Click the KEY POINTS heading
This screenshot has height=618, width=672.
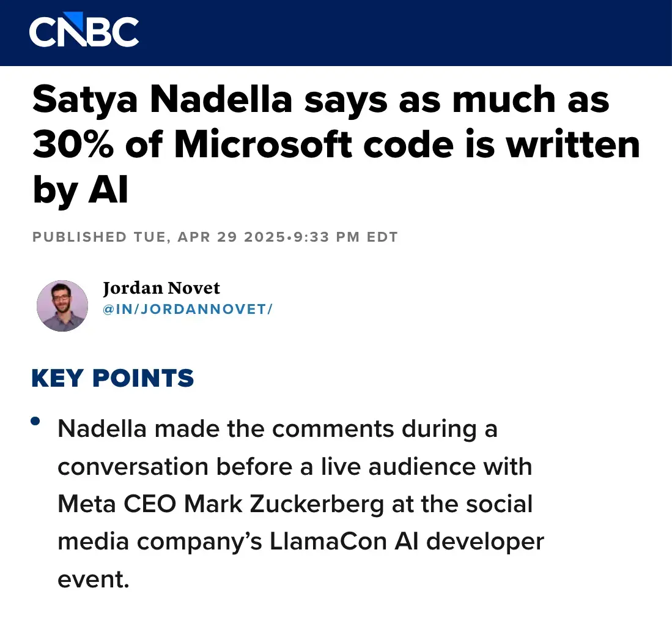tap(113, 379)
